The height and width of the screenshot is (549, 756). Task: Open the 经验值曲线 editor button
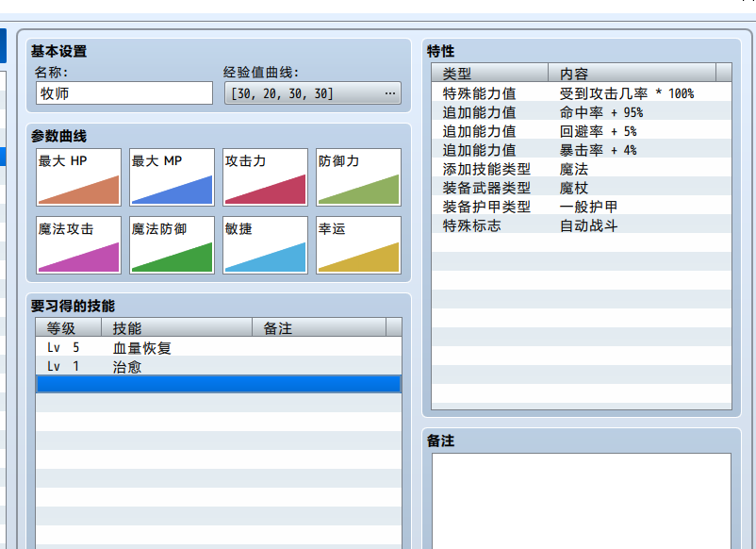(313, 93)
